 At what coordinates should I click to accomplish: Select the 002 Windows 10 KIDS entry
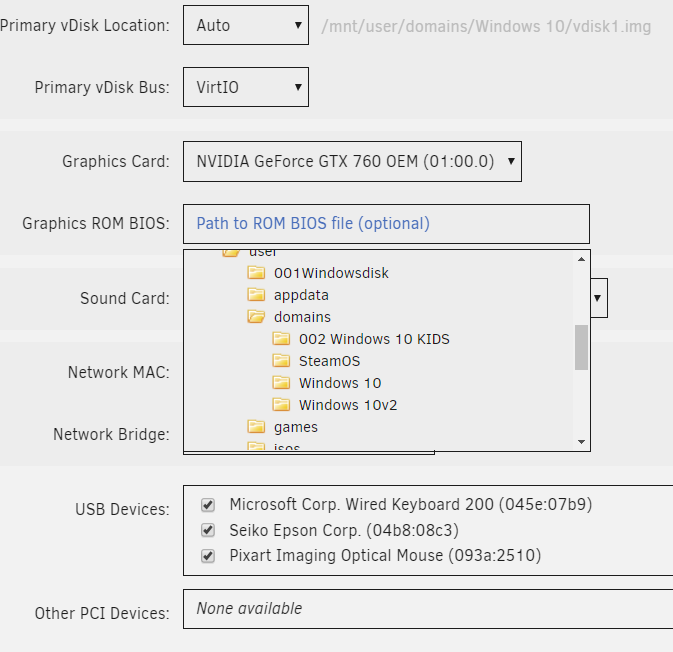(374, 339)
